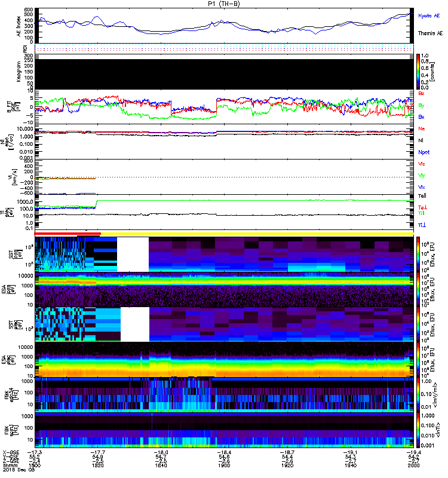Click the yellow segment of the mode bar
Viewport: 448px width, 478px height.
(x=257, y=234)
